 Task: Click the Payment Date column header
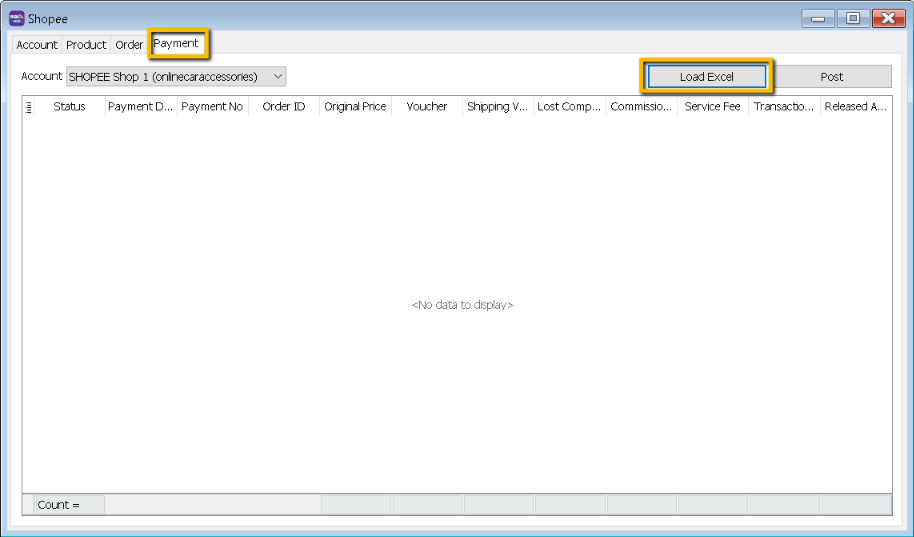pyautogui.click(x=141, y=107)
